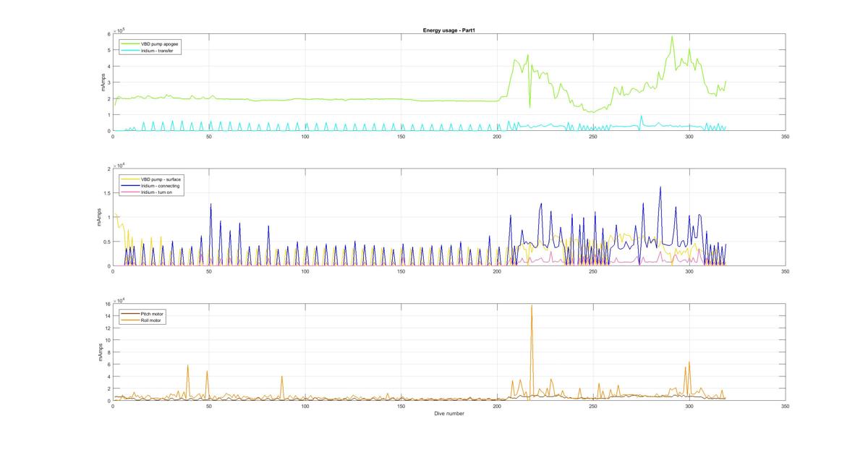Select the 'Pitch motor' legend entry text
Image resolution: width=868 pixels, height=450 pixels.
[x=153, y=313]
